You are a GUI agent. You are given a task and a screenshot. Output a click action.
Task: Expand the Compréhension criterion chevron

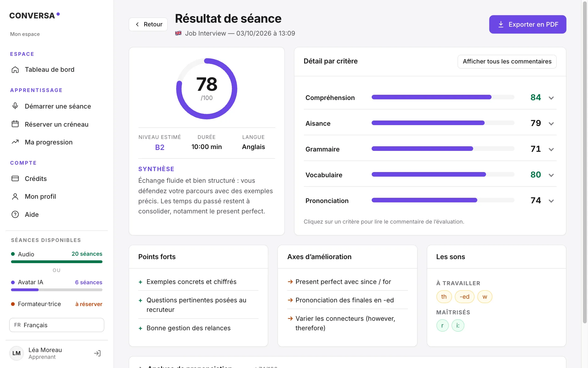click(551, 98)
